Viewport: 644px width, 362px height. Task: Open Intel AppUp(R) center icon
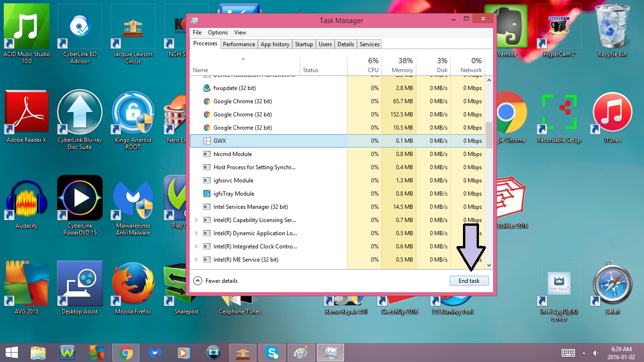tap(559, 292)
